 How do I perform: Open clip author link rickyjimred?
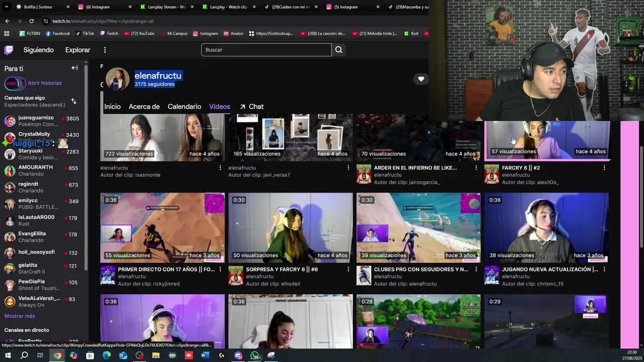click(165, 284)
